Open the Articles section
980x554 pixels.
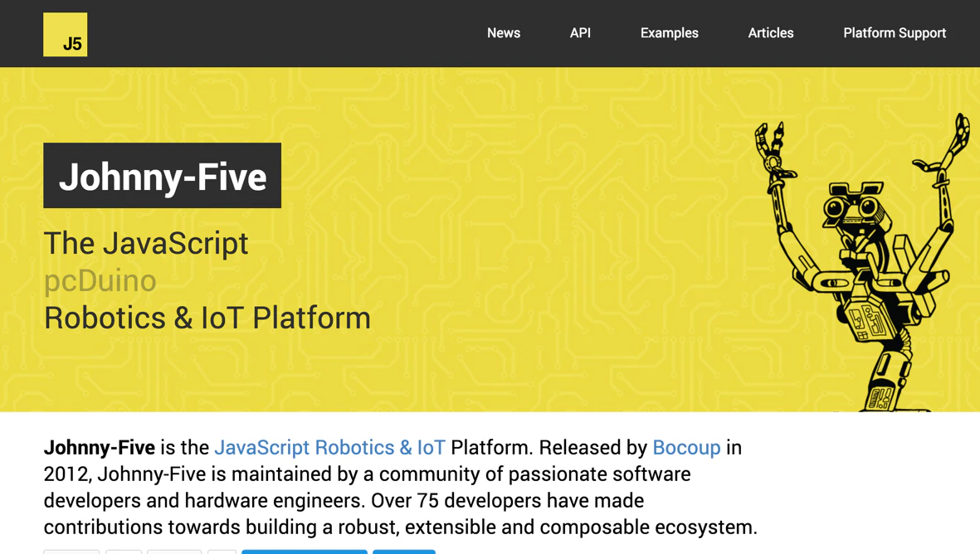771,33
